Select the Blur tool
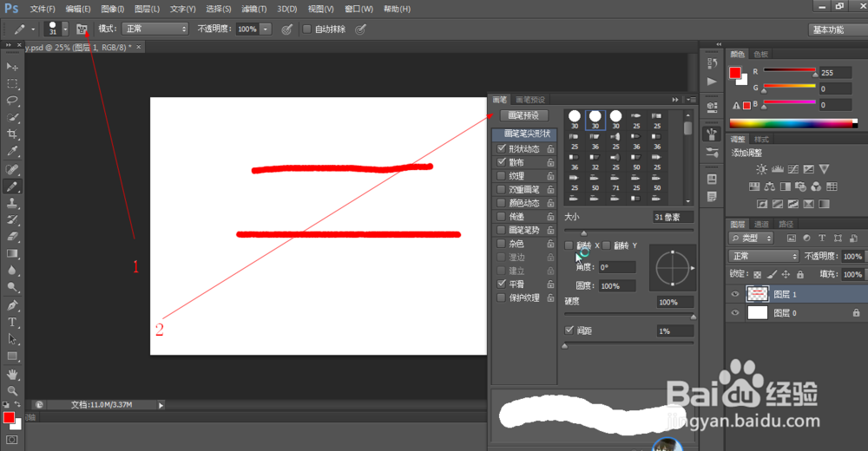This screenshot has width=868, height=451. [12, 271]
